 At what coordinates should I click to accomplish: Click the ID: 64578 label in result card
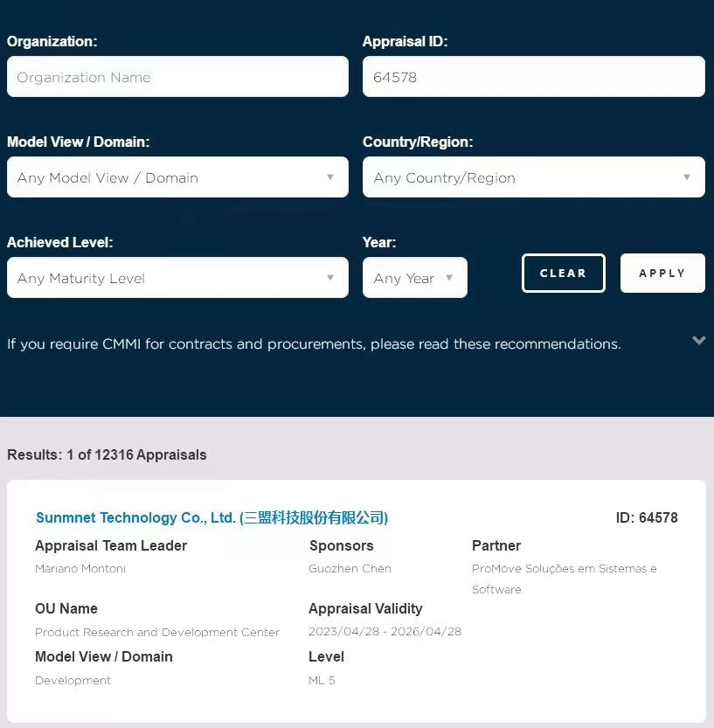[647, 518]
